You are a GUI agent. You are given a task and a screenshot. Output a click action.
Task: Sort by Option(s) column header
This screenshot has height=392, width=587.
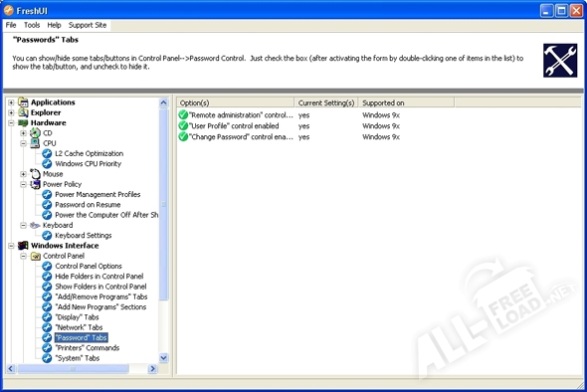[x=235, y=102]
